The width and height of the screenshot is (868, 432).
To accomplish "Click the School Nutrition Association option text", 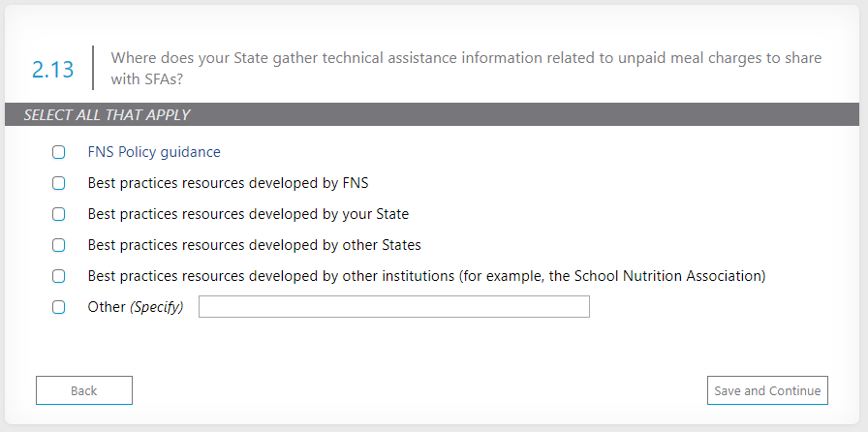I will [x=426, y=276].
